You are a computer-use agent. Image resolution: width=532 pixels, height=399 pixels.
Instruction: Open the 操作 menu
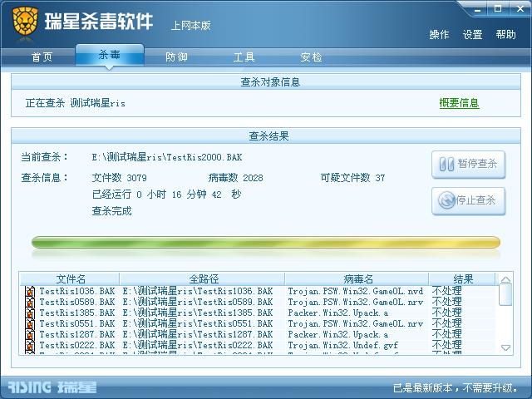439,35
